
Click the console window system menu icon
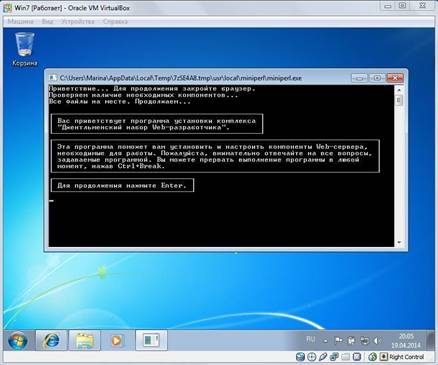click(x=53, y=78)
